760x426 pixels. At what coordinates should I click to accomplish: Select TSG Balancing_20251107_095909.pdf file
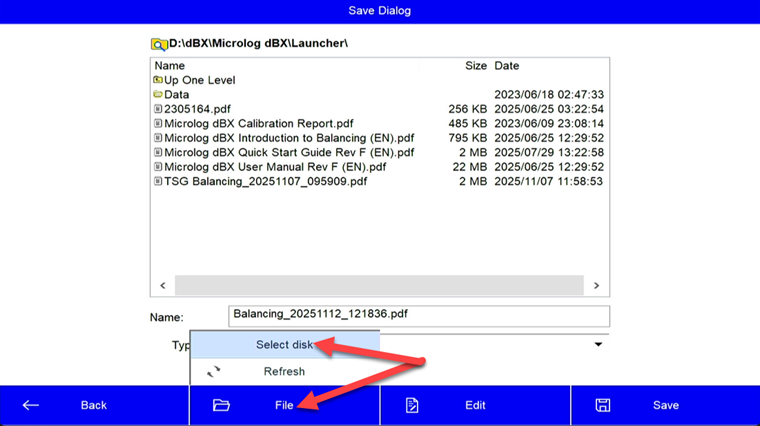coord(265,182)
